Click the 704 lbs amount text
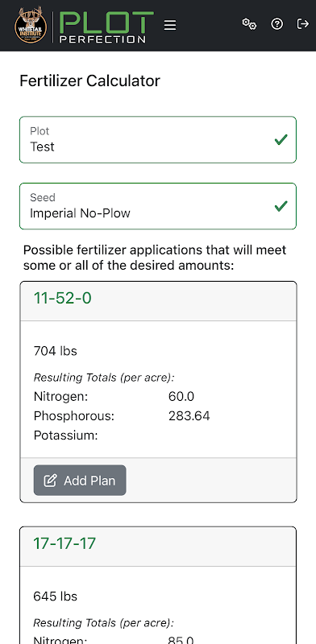The image size is (316, 644). tap(55, 351)
